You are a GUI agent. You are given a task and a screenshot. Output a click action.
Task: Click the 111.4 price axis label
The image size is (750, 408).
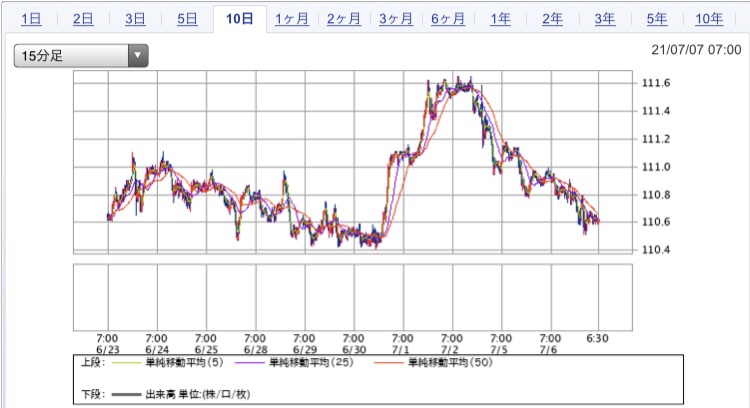656,111
